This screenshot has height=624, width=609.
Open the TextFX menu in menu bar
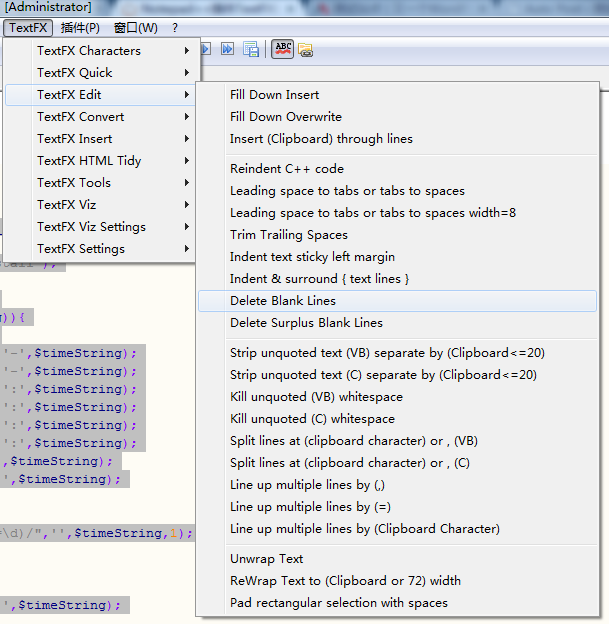point(28,28)
